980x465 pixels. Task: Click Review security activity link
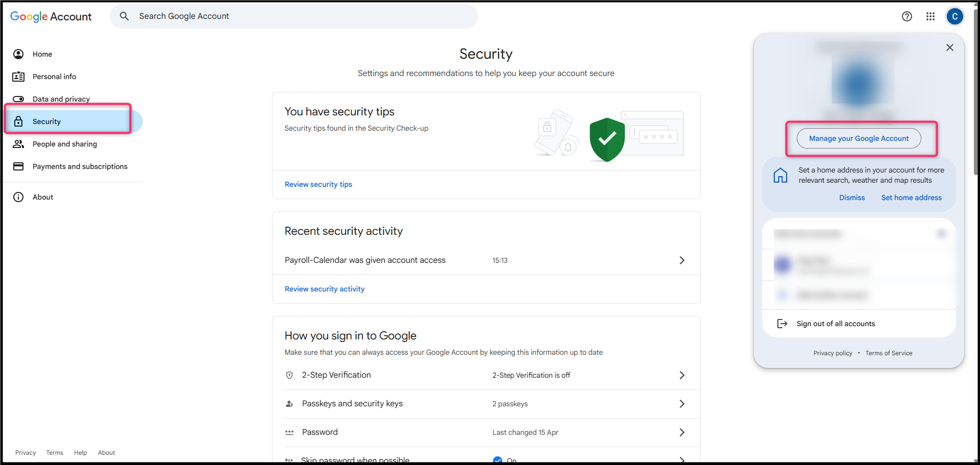(x=325, y=289)
